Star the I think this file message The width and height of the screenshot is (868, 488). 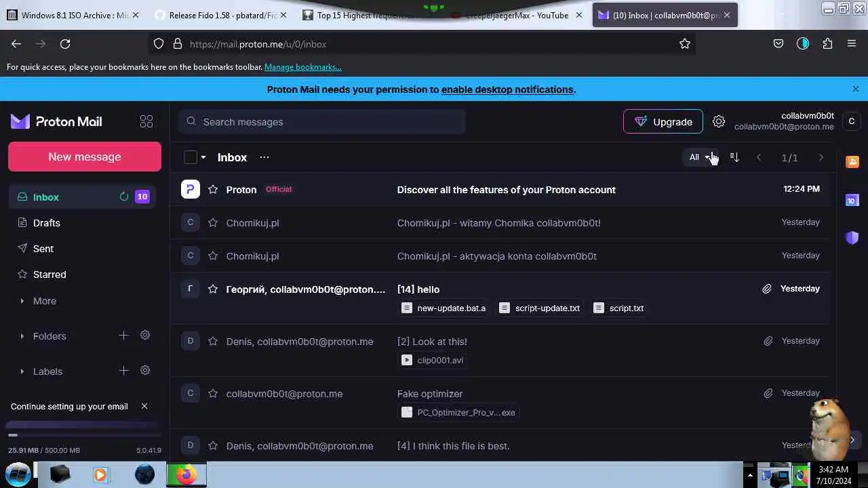(x=213, y=446)
